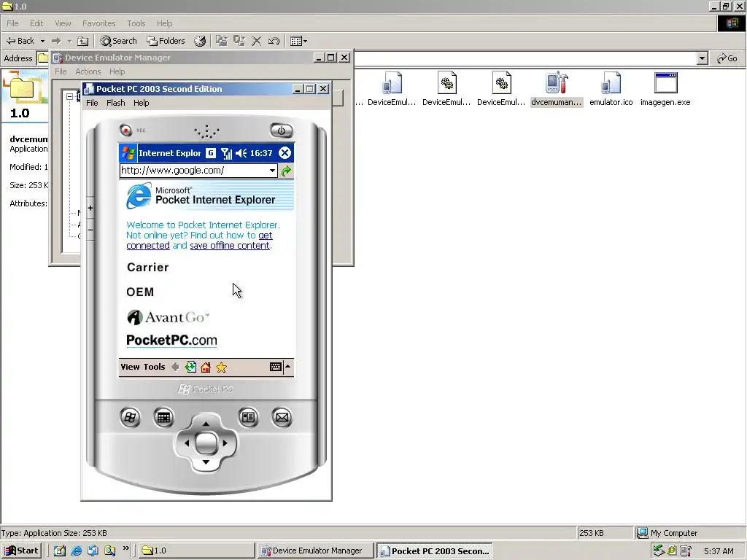The width and height of the screenshot is (747, 560).
Task: Tap the Home icon in Pocket IE toolbar
Action: (x=206, y=367)
